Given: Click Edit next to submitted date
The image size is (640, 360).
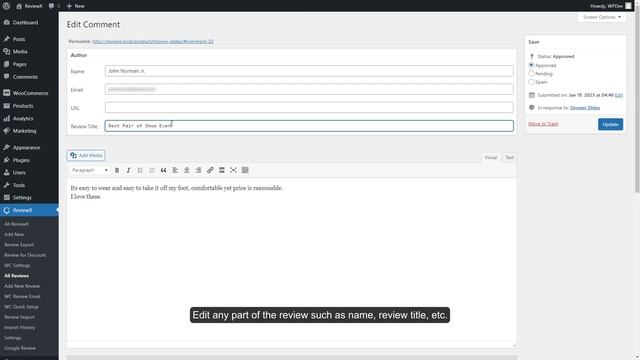Looking at the screenshot, I should coord(619,95).
